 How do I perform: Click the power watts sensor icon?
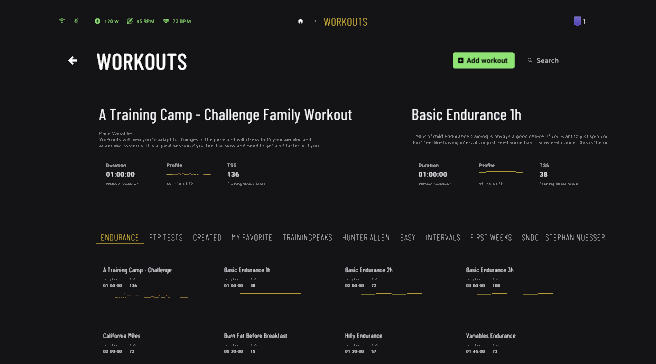coord(97,21)
